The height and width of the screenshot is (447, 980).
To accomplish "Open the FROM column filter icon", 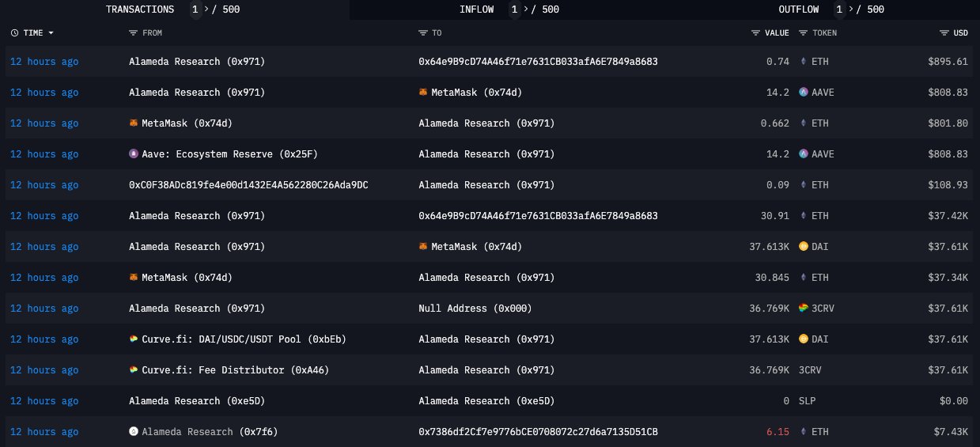I will click(x=133, y=33).
